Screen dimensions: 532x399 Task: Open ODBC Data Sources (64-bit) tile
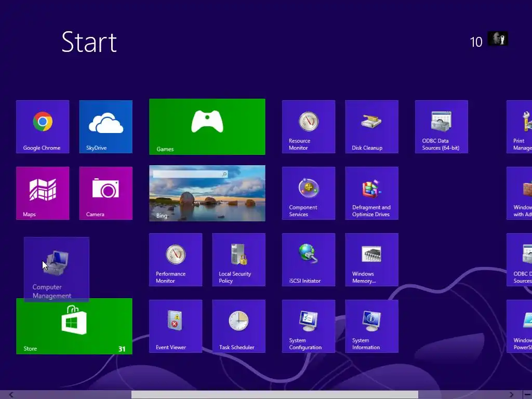(442, 127)
